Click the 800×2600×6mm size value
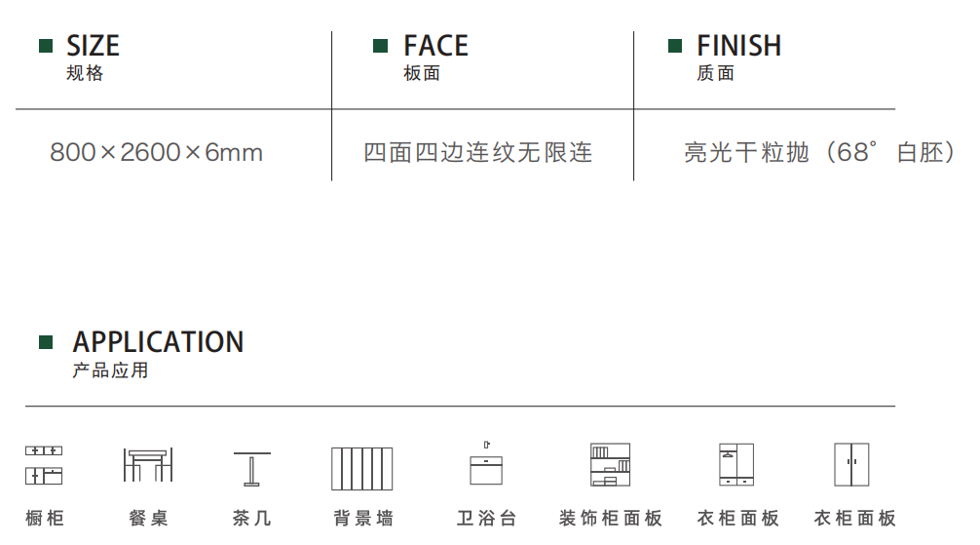Image resolution: width=980 pixels, height=545 pixels. (156, 152)
